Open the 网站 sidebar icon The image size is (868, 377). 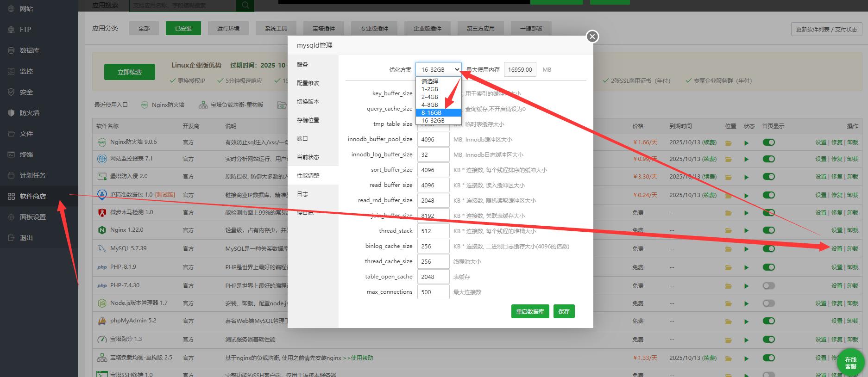pyautogui.click(x=11, y=9)
